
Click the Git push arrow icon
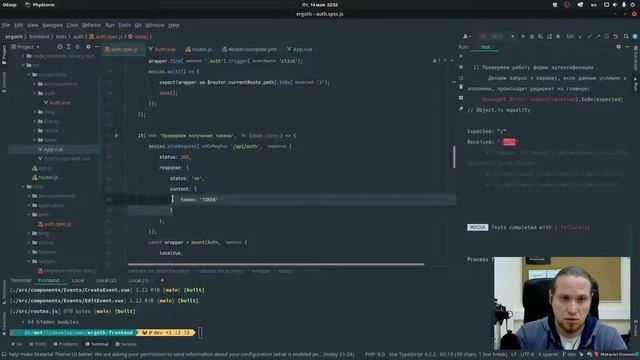598,36
